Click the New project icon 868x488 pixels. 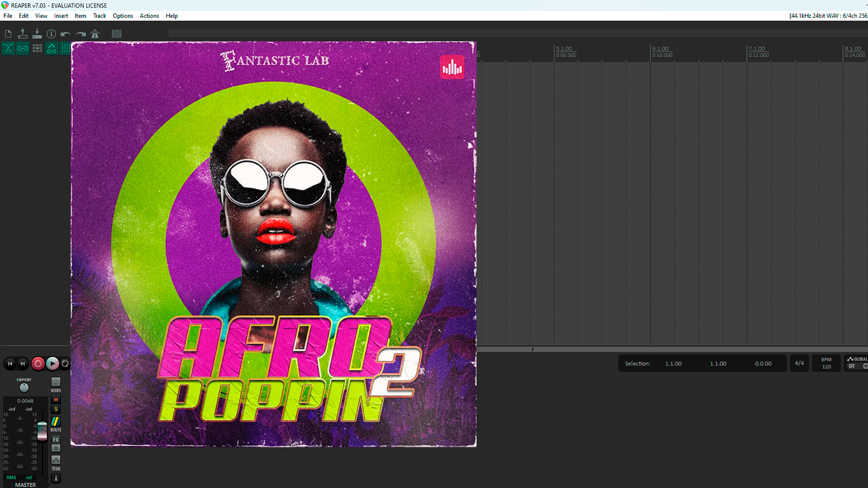click(8, 34)
